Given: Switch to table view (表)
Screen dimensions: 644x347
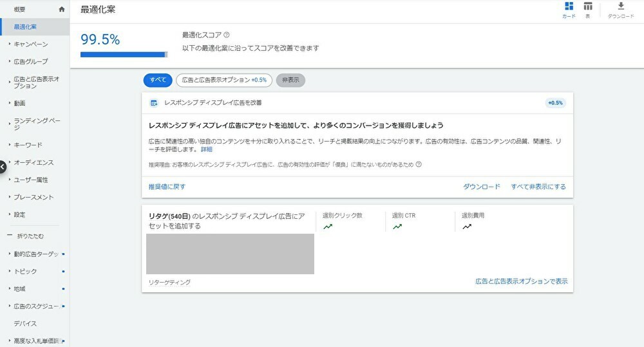Looking at the screenshot, I should pos(588,10).
